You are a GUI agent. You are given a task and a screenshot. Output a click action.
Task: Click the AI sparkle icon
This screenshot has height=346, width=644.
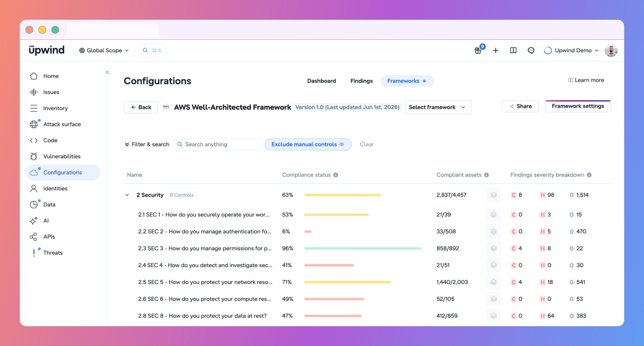point(34,221)
